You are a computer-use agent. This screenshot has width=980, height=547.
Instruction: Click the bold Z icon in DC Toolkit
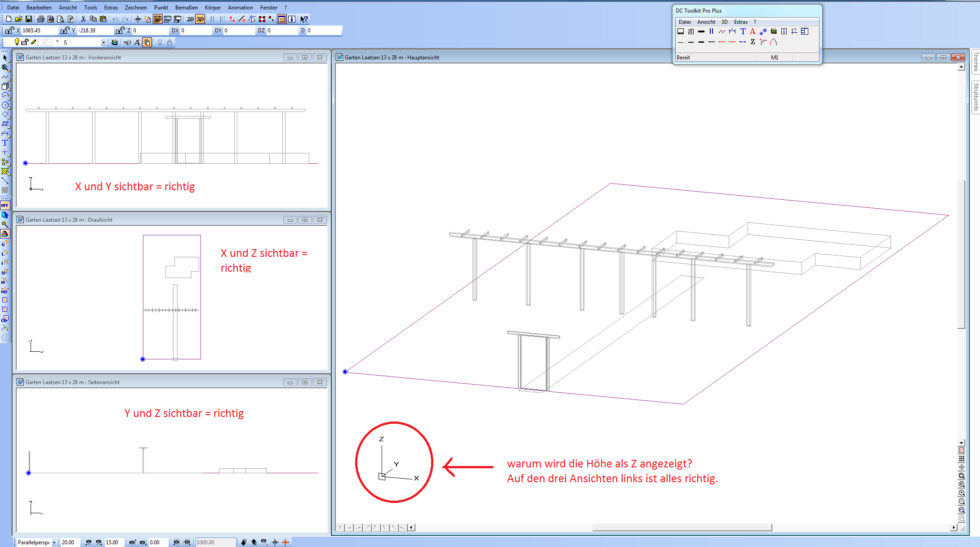[x=753, y=42]
